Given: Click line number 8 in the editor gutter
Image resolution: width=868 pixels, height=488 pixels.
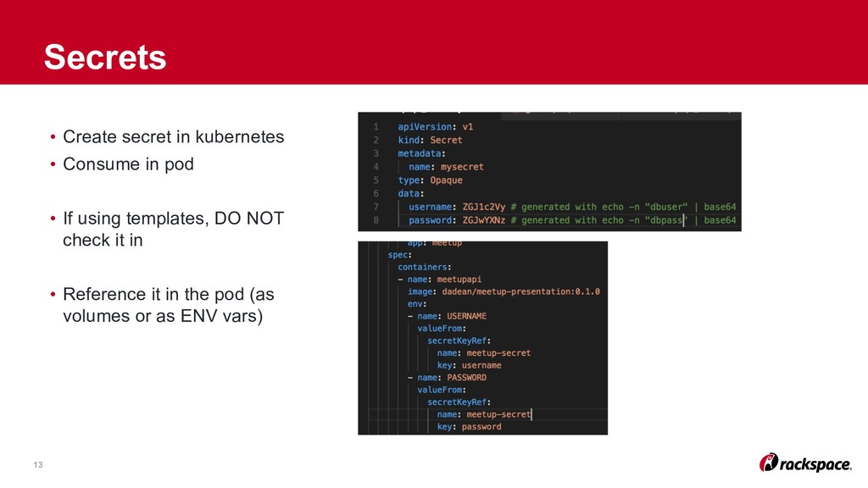Looking at the screenshot, I should (x=376, y=220).
